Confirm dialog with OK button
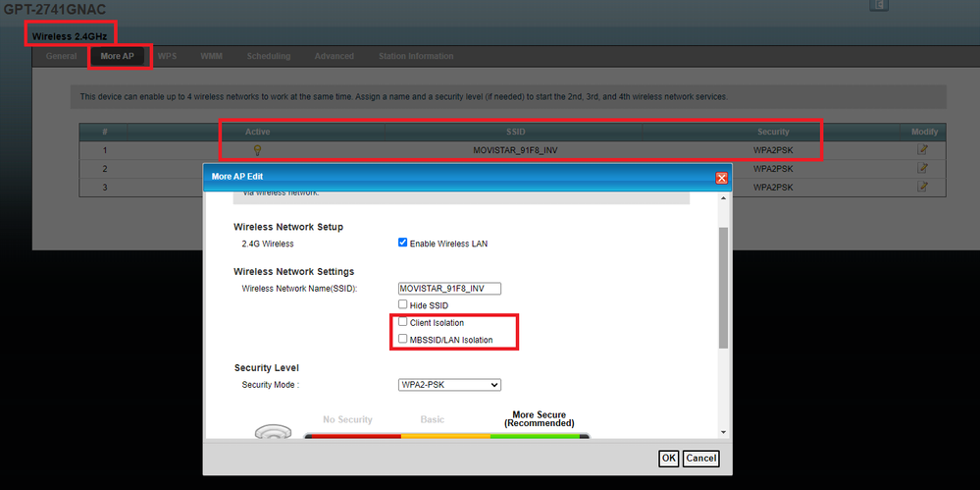Viewport: 980px width, 490px height. click(x=669, y=458)
